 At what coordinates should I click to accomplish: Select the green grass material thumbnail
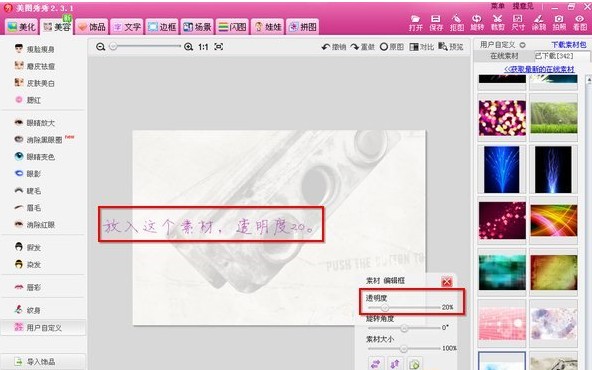tap(554, 118)
